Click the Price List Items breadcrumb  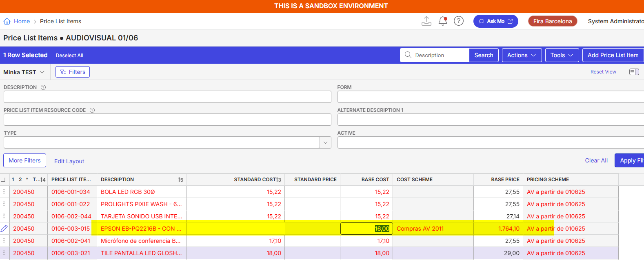60,21
